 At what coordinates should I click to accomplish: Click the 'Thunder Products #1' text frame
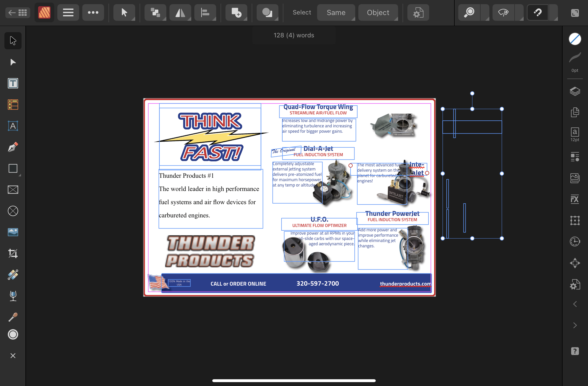211,199
